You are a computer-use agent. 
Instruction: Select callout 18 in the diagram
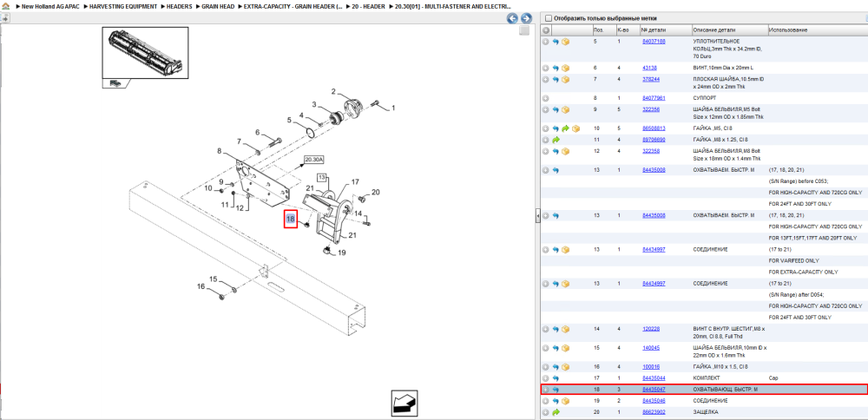291,220
